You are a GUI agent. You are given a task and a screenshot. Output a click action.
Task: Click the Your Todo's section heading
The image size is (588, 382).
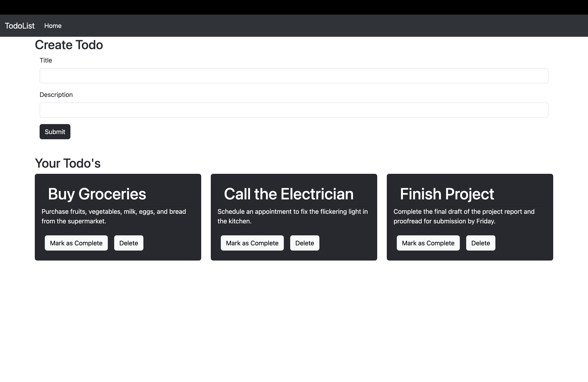click(x=68, y=163)
